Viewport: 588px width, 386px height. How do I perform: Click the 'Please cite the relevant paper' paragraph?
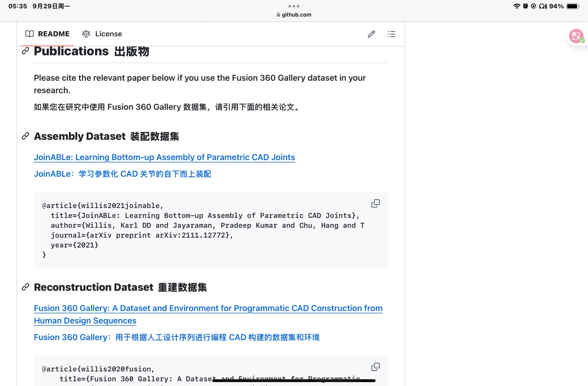pyautogui.click(x=200, y=84)
